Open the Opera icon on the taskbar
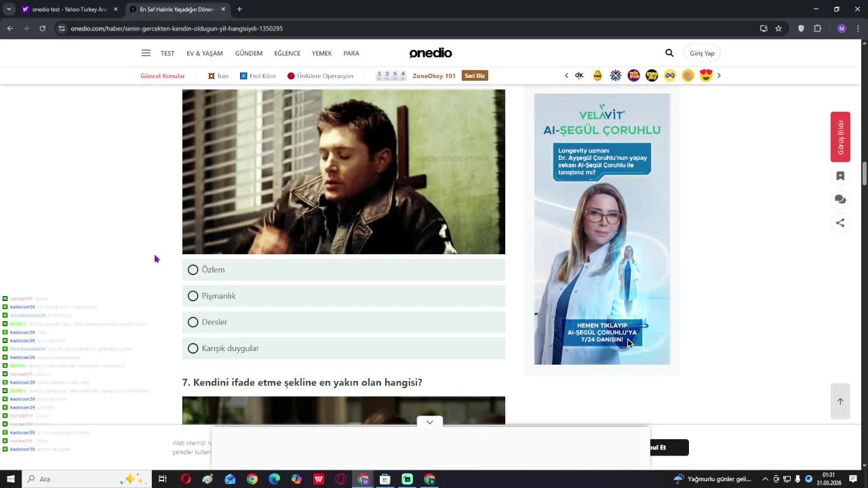 186,479
